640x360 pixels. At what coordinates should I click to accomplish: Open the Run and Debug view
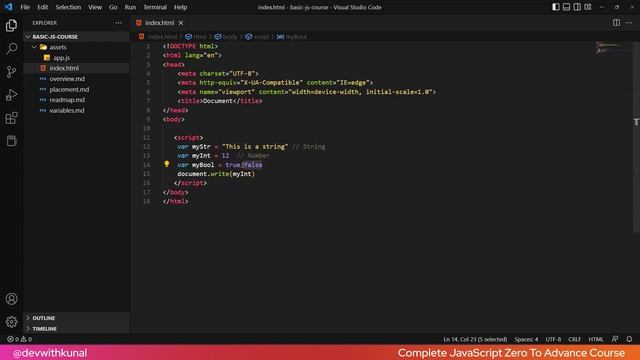click(11, 95)
